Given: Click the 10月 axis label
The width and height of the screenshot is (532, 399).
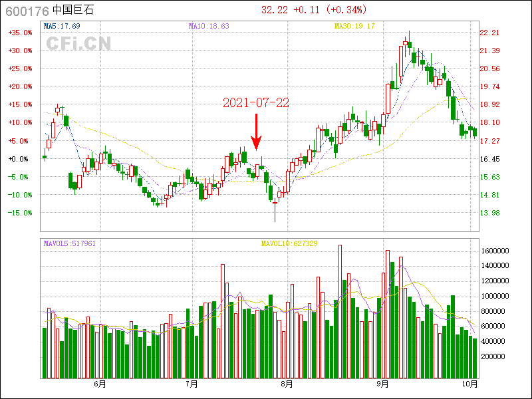Looking at the screenshot, I should point(470,384).
